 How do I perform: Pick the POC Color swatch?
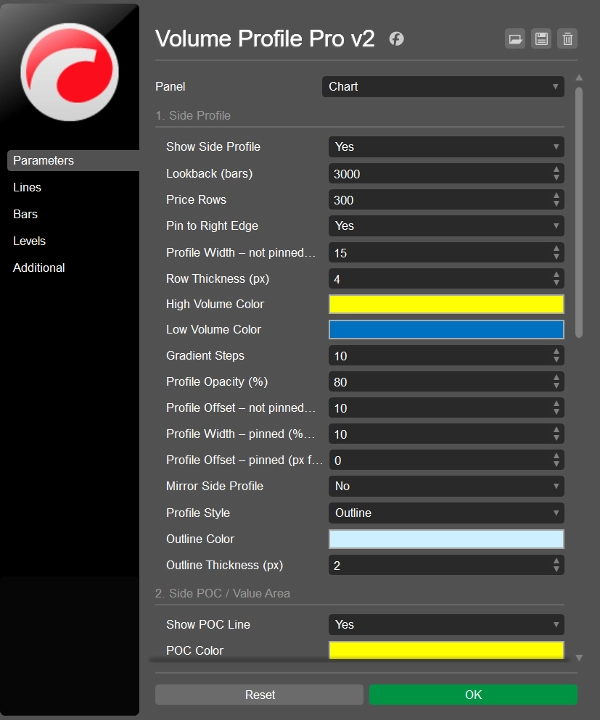446,650
